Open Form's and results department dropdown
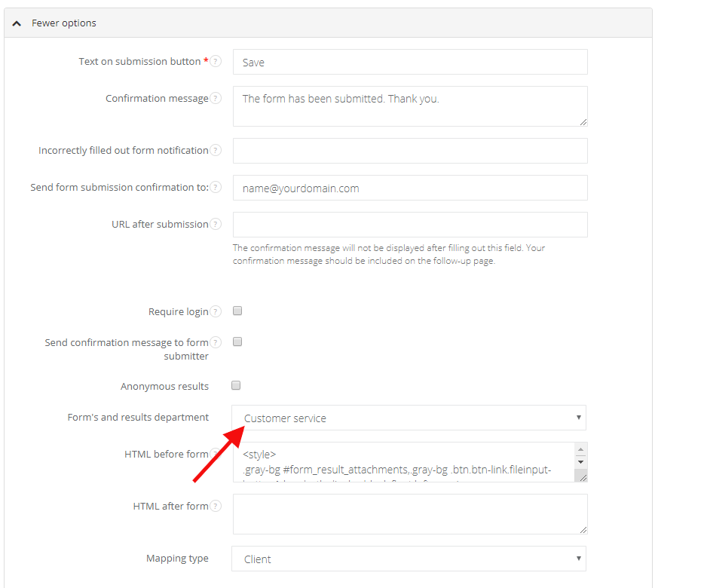 [x=409, y=418]
